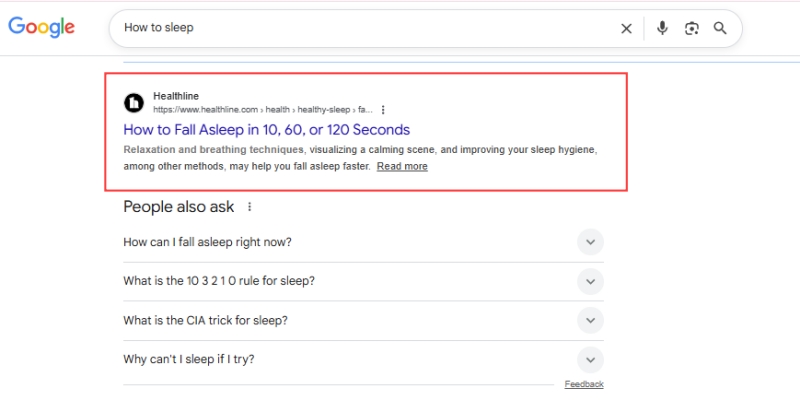Image resolution: width=800 pixels, height=412 pixels.
Task: Open 'How to Fall Asleep in 10, 60, or 120 Seconds'
Action: 266,130
